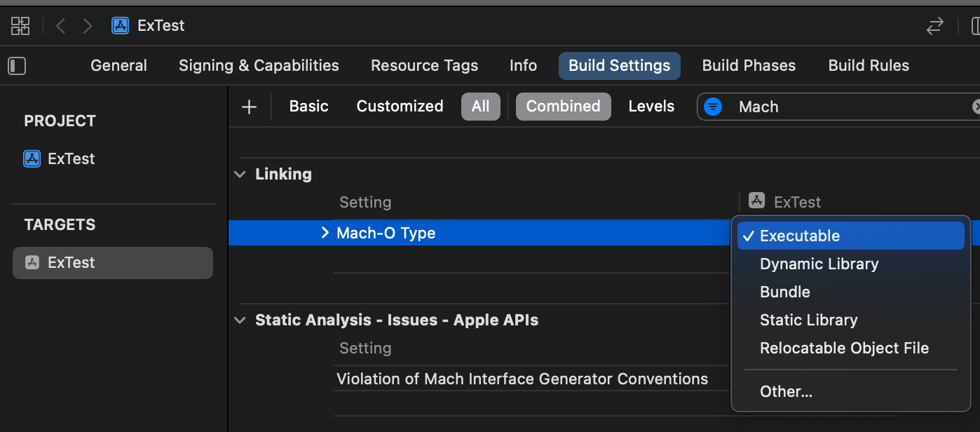Open the related items grid menu icon
This screenshot has width=980, height=432.
point(20,26)
